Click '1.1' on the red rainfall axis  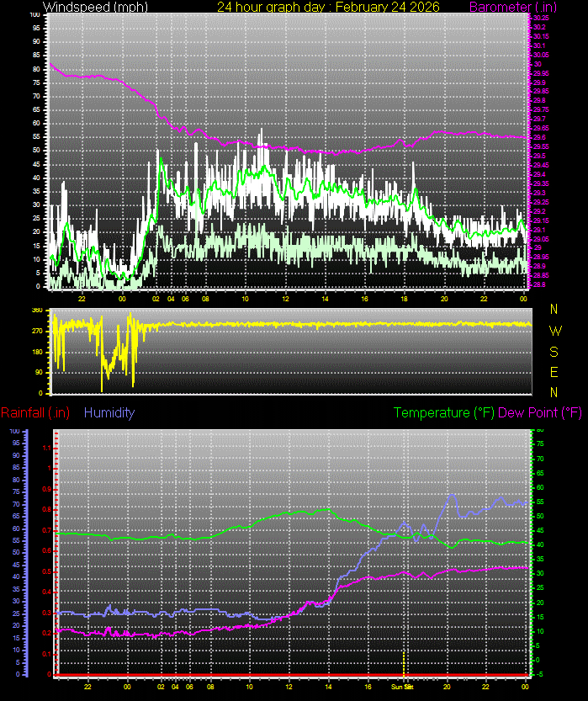point(47,448)
